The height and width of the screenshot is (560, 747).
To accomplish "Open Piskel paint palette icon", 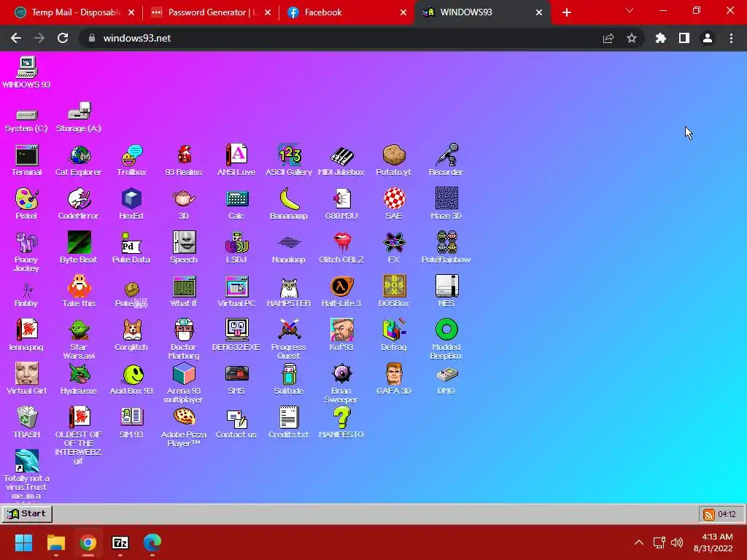I will coord(26,204).
